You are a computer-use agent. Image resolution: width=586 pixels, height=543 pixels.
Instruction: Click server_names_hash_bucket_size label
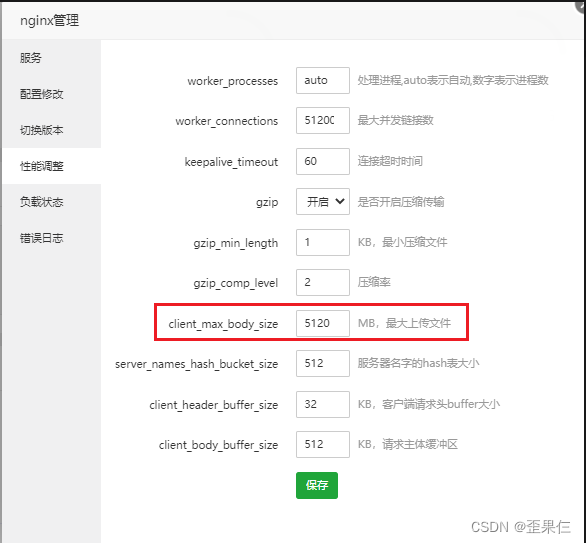(197, 364)
